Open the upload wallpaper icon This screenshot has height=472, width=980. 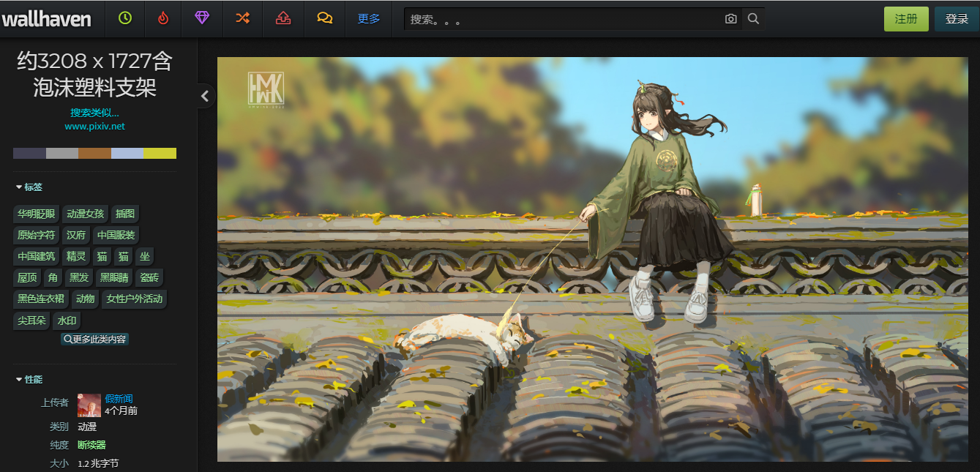(283, 18)
